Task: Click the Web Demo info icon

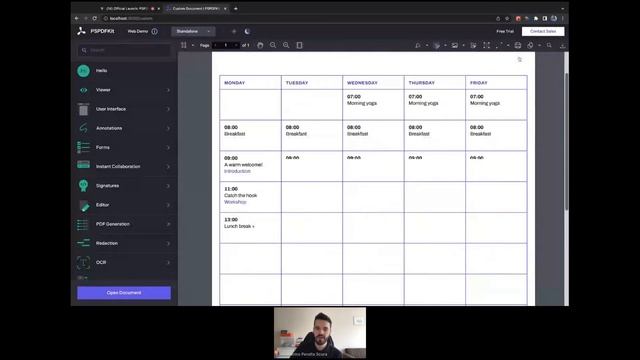Action: click(155, 31)
